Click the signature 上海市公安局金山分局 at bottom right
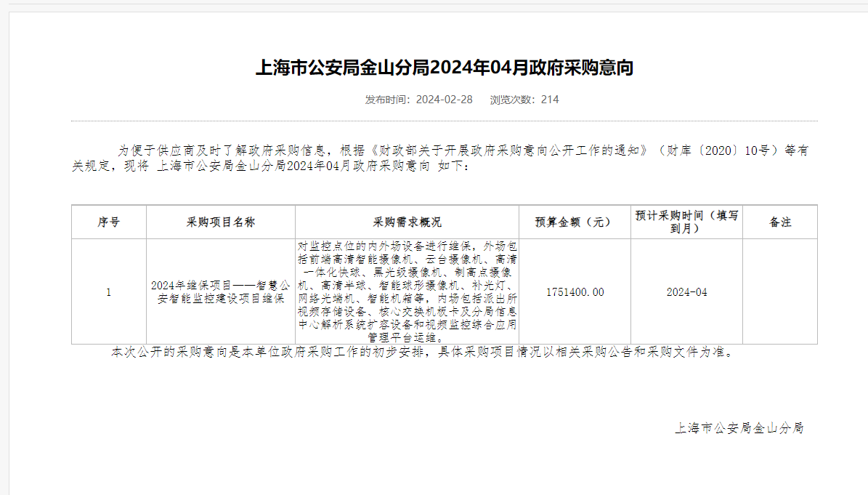Image resolution: width=868 pixels, height=495 pixels. point(739,428)
